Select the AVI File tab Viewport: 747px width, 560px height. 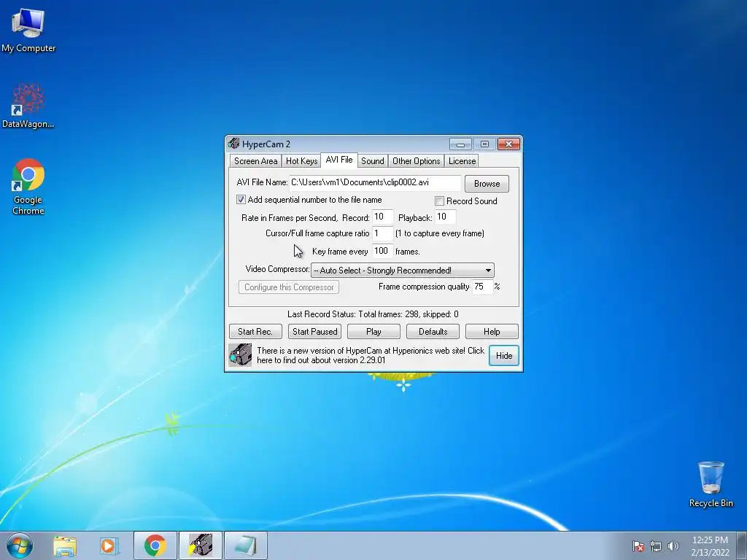tap(339, 160)
